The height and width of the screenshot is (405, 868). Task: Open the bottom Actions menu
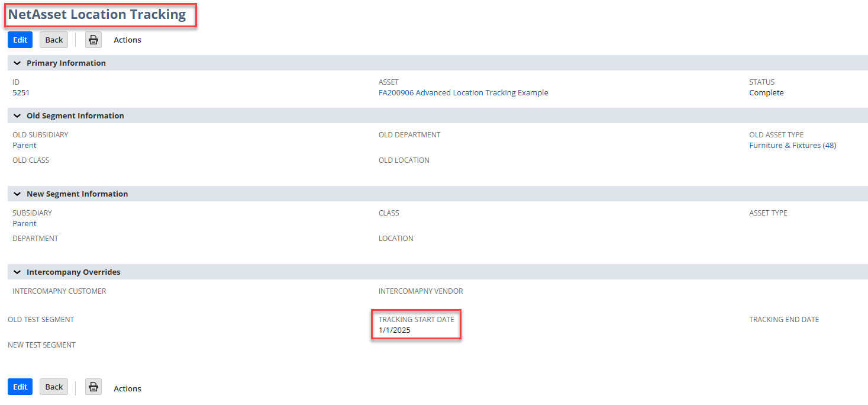[127, 388]
